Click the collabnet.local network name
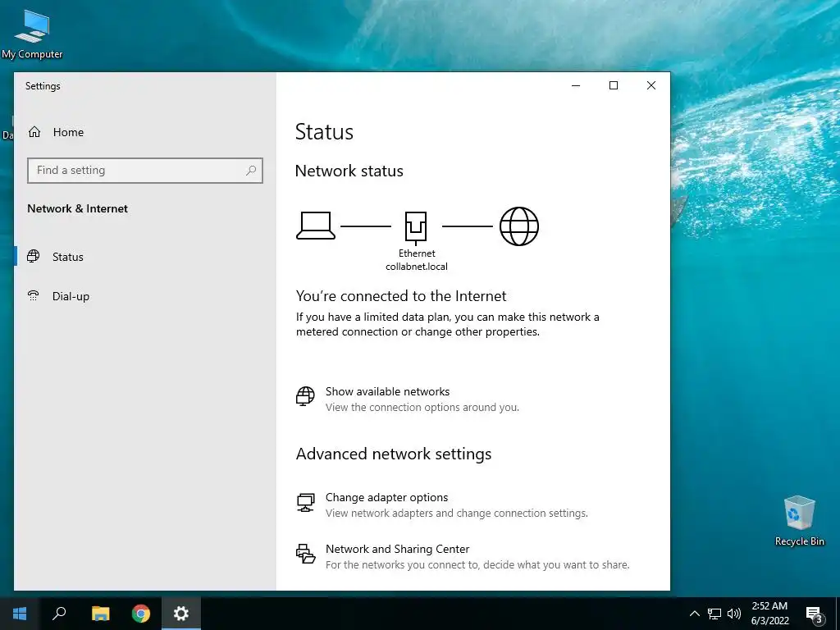840x630 pixels. (x=417, y=267)
